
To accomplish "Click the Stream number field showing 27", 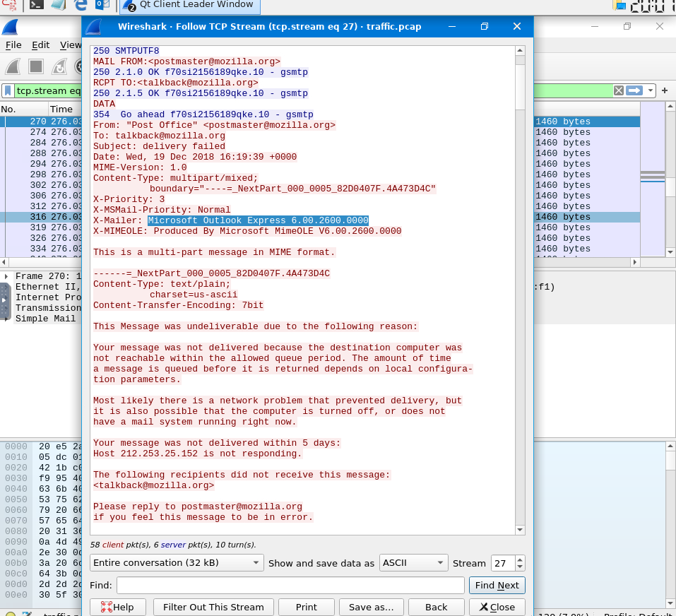I will [503, 563].
